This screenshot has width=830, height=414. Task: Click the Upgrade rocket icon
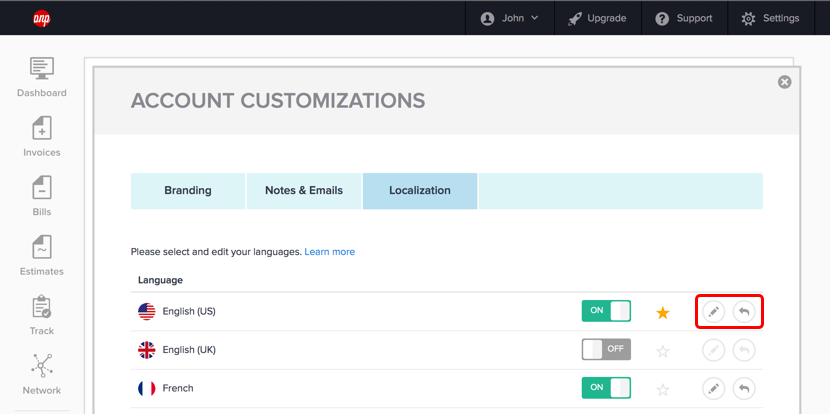tap(574, 19)
